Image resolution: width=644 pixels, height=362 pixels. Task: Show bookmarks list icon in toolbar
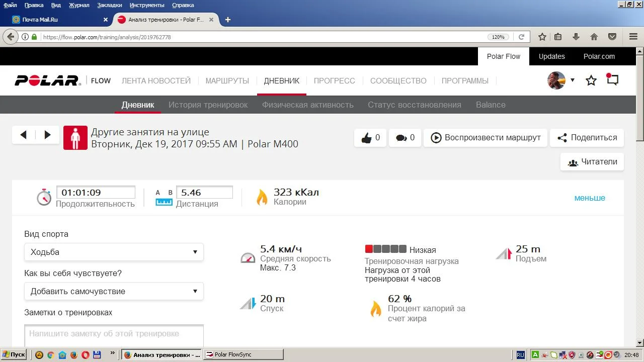tap(558, 37)
